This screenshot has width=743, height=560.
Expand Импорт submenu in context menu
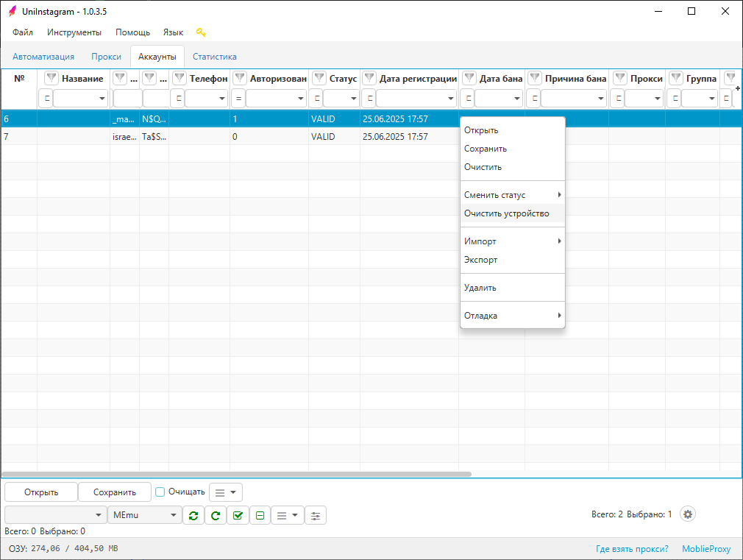click(x=513, y=241)
